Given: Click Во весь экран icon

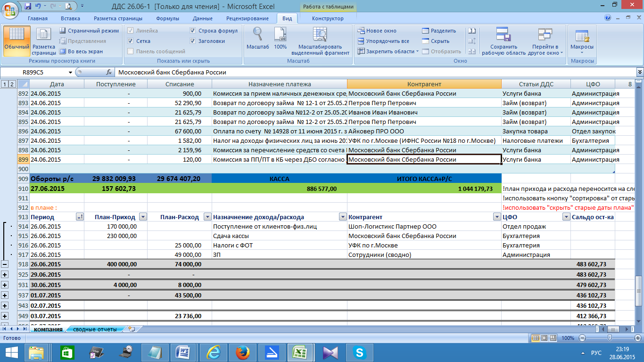Looking at the screenshot, I should point(63,51).
